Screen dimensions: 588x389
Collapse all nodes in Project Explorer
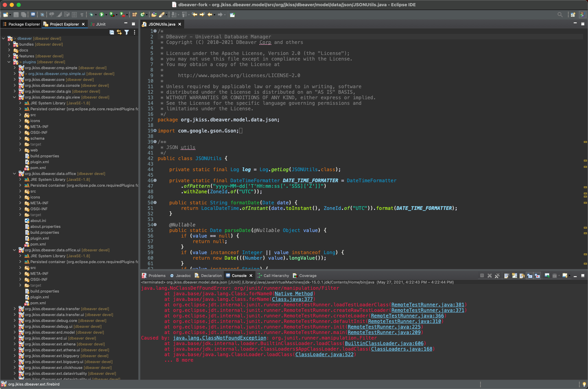(111, 32)
